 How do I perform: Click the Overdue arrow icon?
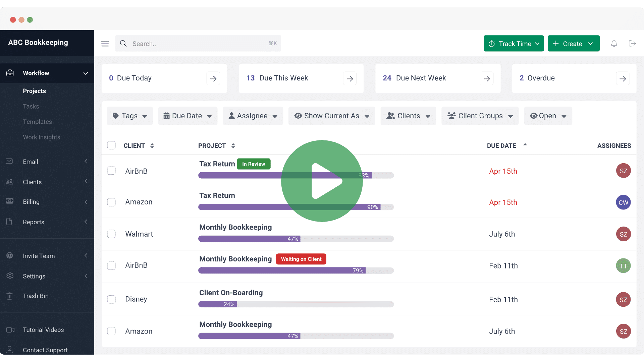[623, 79]
